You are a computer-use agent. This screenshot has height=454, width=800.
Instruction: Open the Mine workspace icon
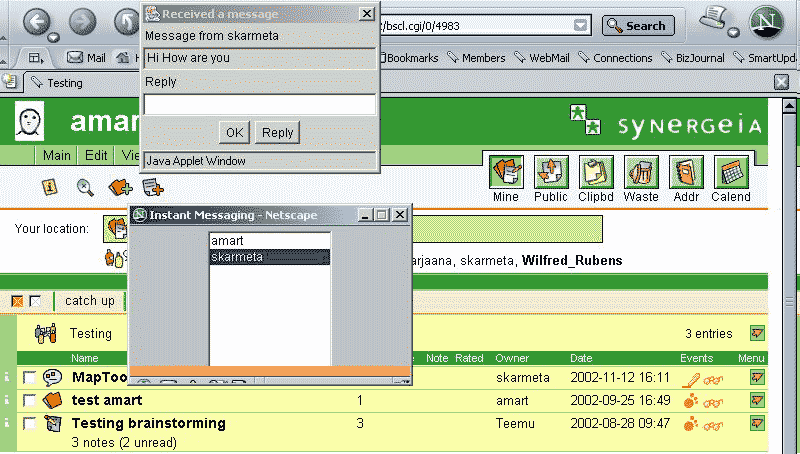(506, 172)
